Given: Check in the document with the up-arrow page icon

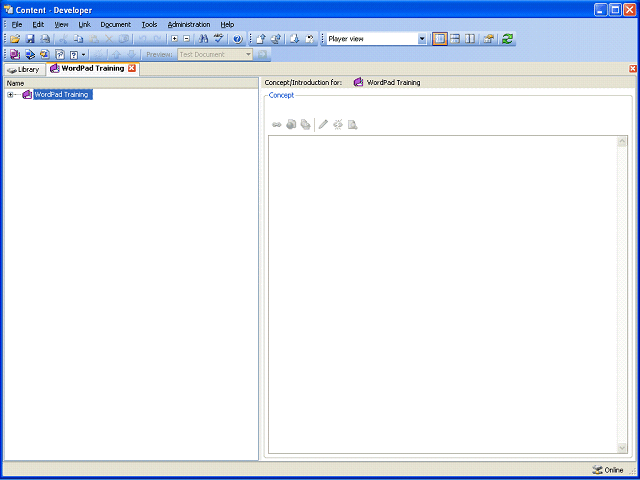Looking at the screenshot, I should point(261,39).
